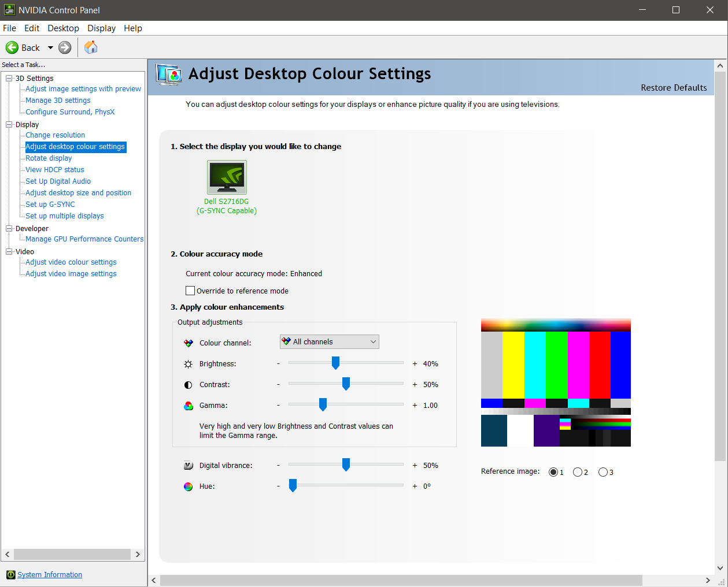This screenshot has height=587, width=728.
Task: Click the Brightness sun icon
Action: point(188,364)
